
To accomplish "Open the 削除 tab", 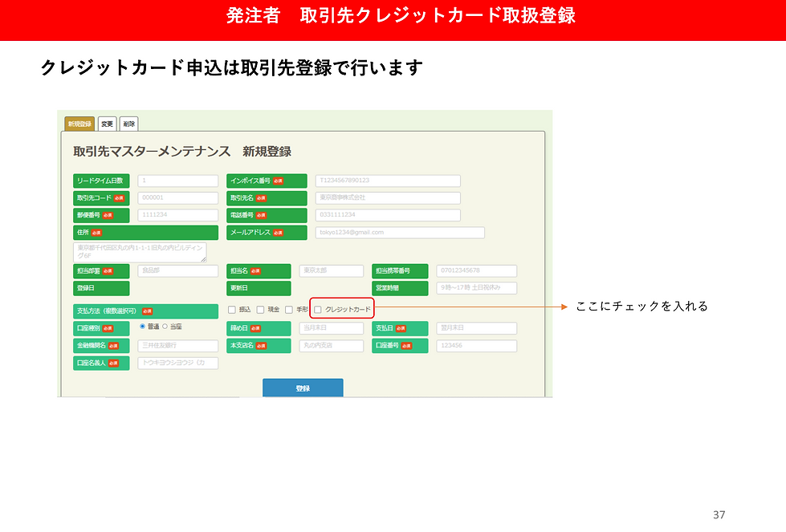I will [x=128, y=124].
